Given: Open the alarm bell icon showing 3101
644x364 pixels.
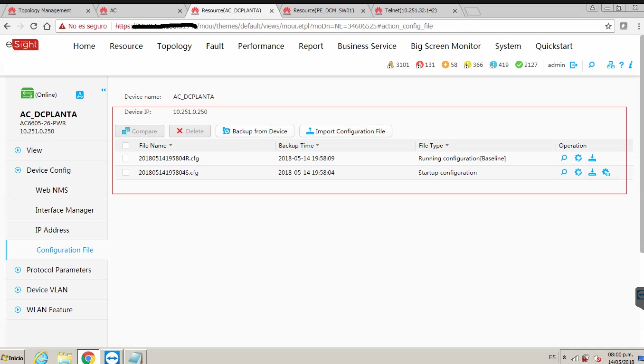Looking at the screenshot, I should pyautogui.click(x=390, y=65).
